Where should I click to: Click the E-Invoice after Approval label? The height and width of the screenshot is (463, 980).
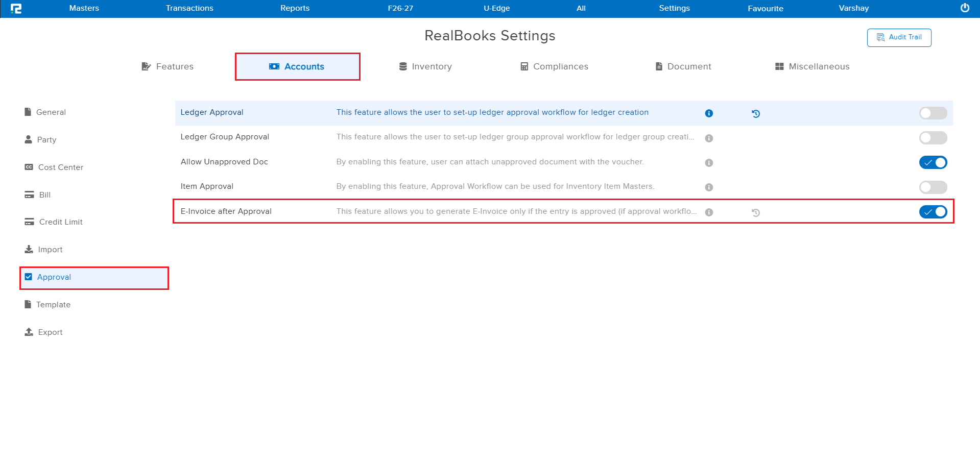(226, 211)
